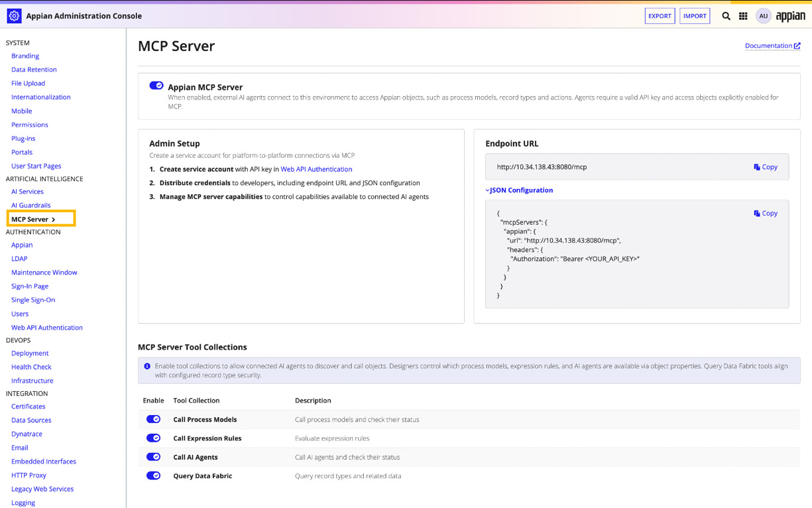The image size is (812, 508).
Task: Open Data Retention in sidebar
Action: [34, 70]
